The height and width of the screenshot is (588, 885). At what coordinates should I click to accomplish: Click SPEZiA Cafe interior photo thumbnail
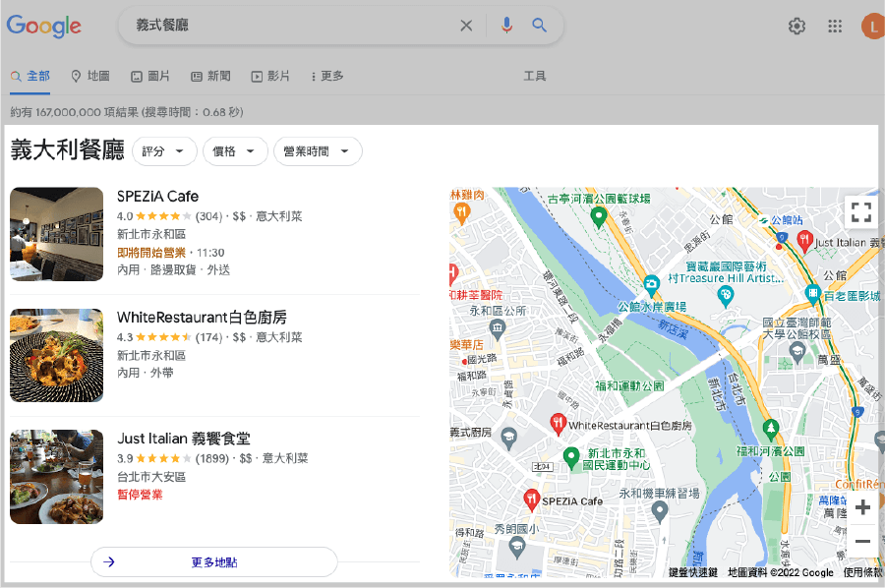tap(56, 234)
